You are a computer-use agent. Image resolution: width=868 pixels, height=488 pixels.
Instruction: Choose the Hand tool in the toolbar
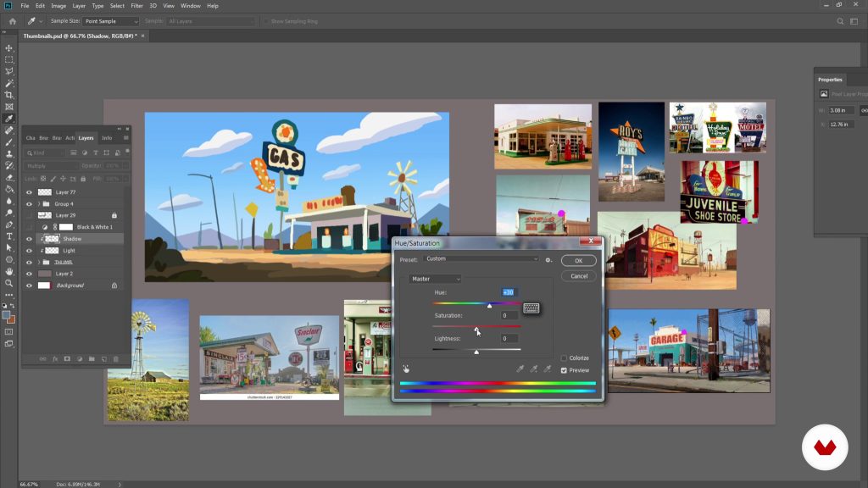tap(9, 272)
